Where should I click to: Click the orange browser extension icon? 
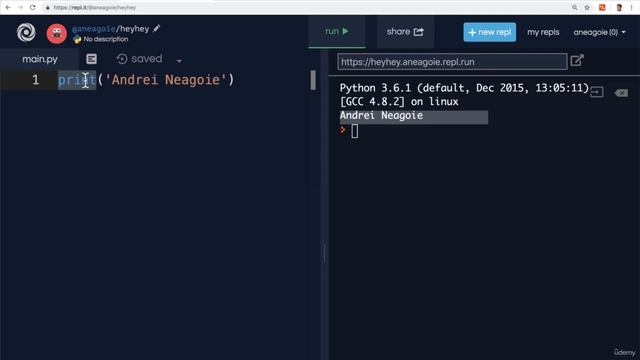[602, 7]
